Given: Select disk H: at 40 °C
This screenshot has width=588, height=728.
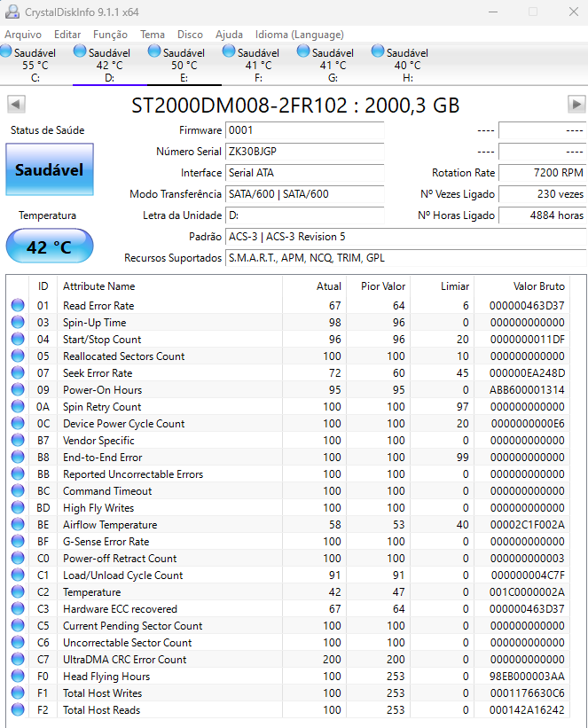Looking at the screenshot, I should (407, 65).
